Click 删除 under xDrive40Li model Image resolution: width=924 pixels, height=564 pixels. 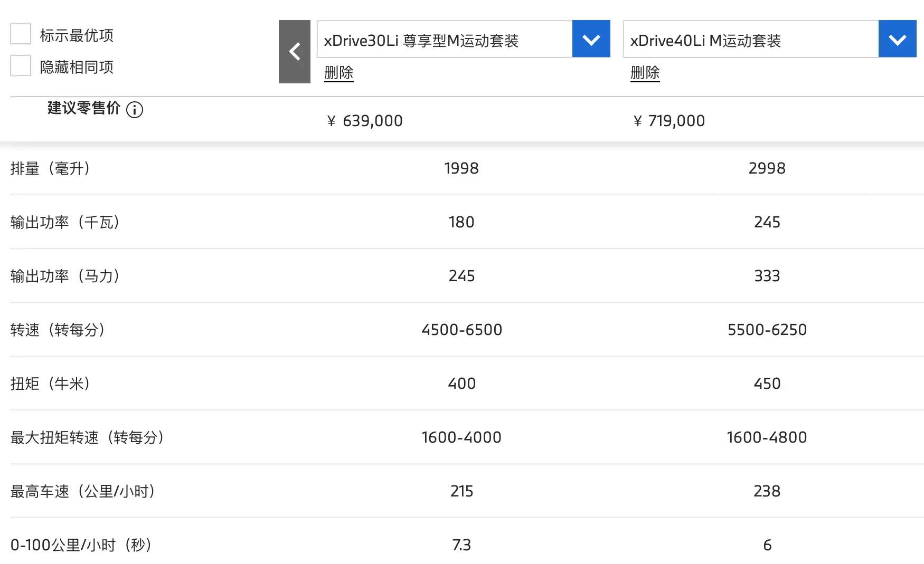(x=645, y=73)
